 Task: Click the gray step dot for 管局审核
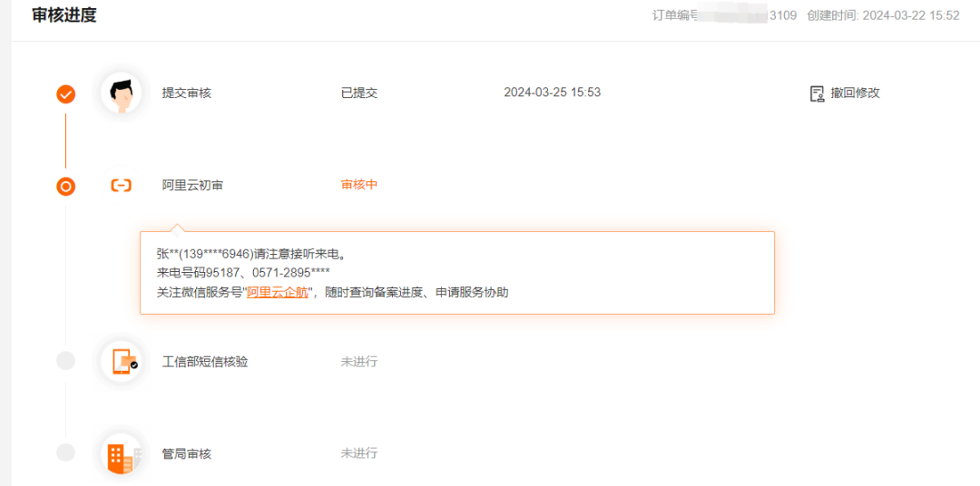[65, 452]
